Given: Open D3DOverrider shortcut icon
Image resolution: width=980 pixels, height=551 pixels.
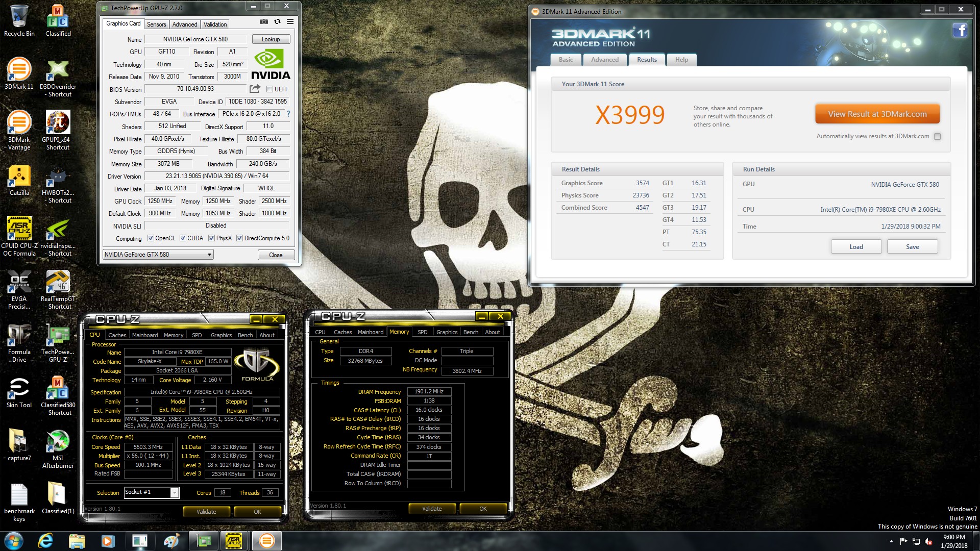Looking at the screenshot, I should pos(58,78).
